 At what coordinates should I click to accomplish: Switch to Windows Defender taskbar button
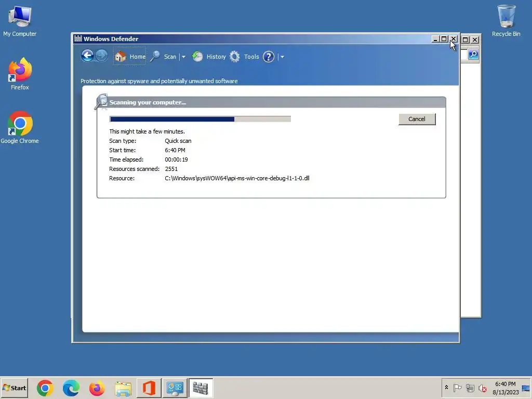click(201, 388)
